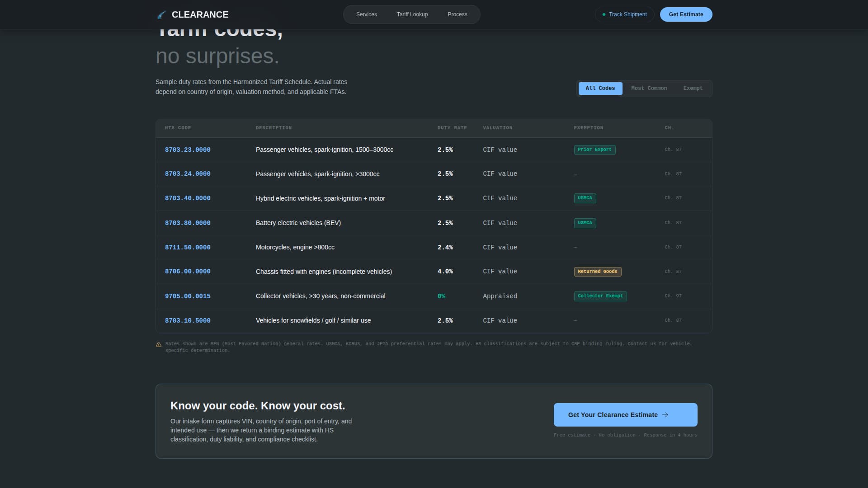The width and height of the screenshot is (868, 488).
Task: Switch to the Exempt filter tab
Action: pos(693,89)
